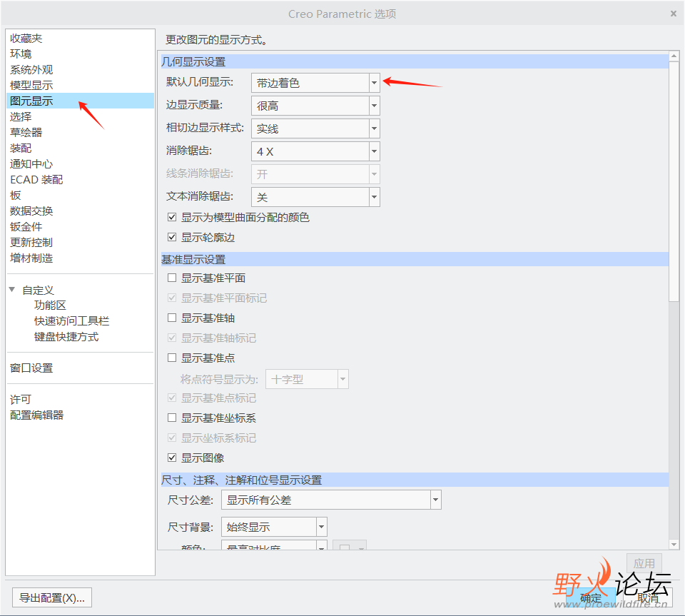Open 功能区 under 自定义

click(x=50, y=306)
